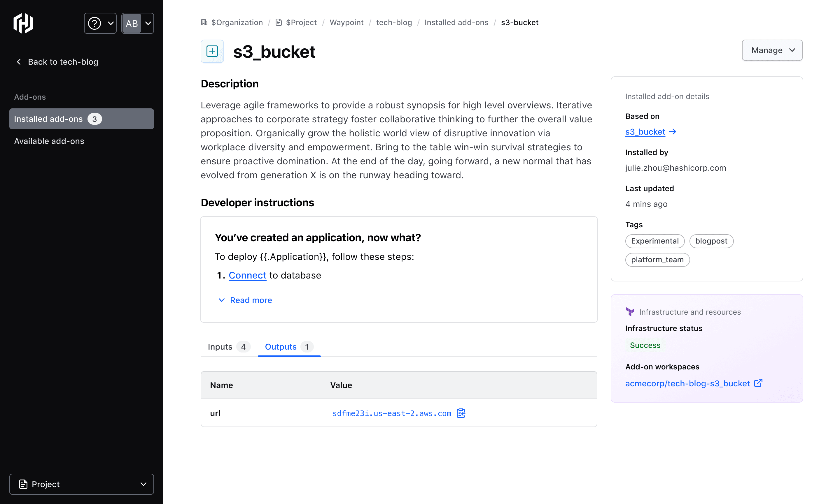This screenshot has height=504, width=840.
Task: Click the Experimental tag
Action: tap(654, 241)
